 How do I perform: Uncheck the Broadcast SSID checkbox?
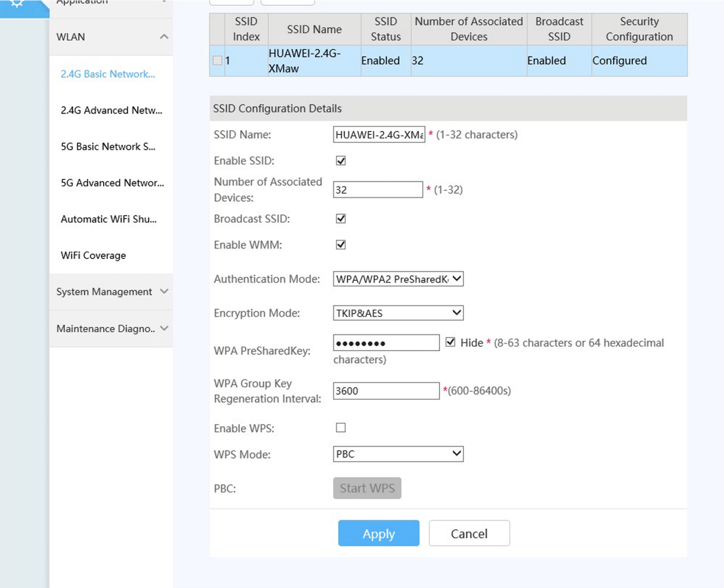click(x=341, y=219)
